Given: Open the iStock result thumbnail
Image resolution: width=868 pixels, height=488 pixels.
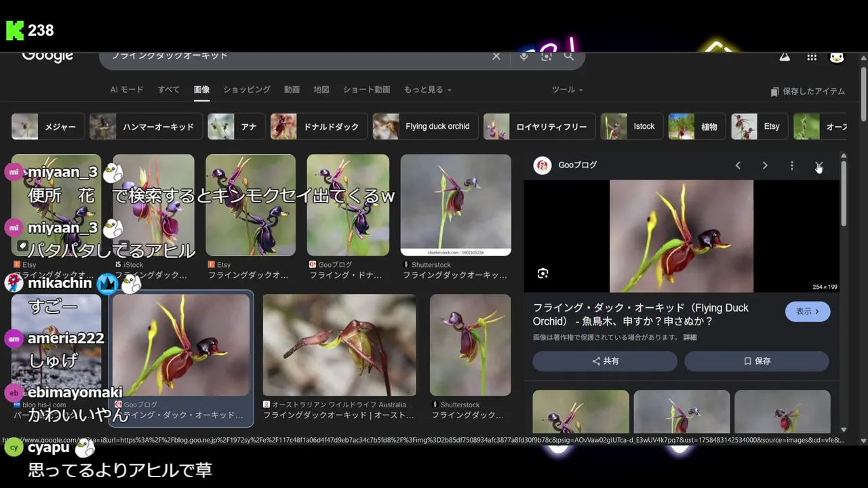Looking at the screenshot, I should click(x=153, y=205).
